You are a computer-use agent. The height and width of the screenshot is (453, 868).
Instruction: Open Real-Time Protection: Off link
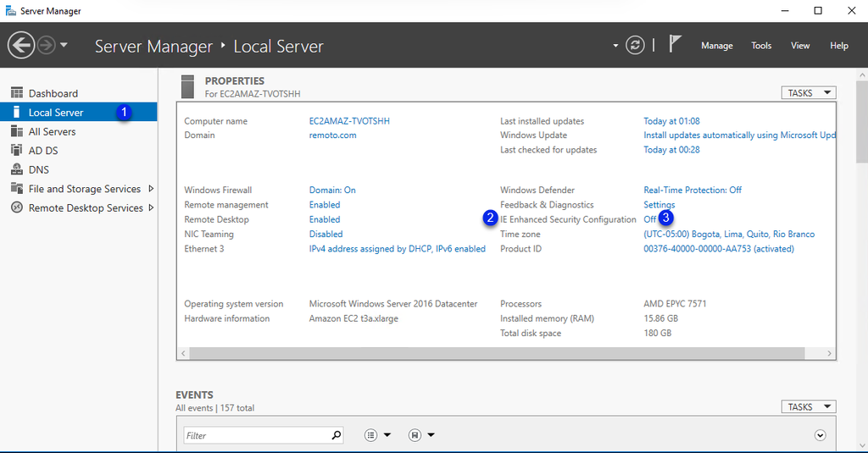click(x=693, y=190)
